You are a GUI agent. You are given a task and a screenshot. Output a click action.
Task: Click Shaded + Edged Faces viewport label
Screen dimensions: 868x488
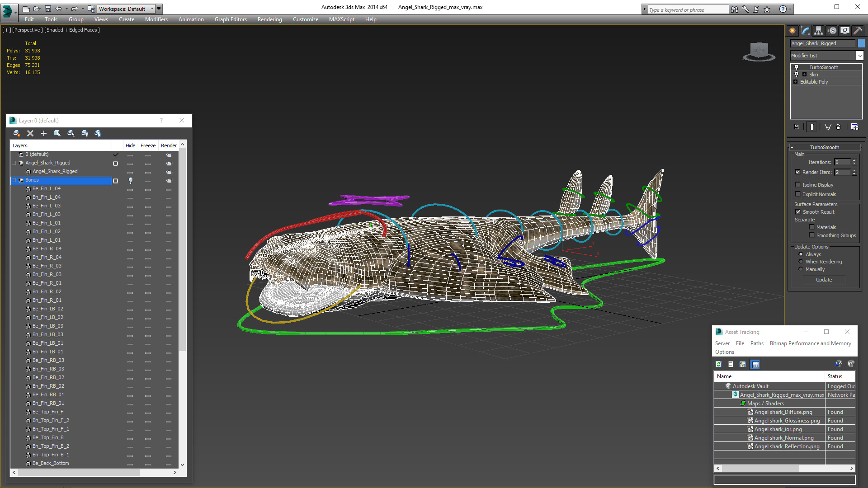72,30
